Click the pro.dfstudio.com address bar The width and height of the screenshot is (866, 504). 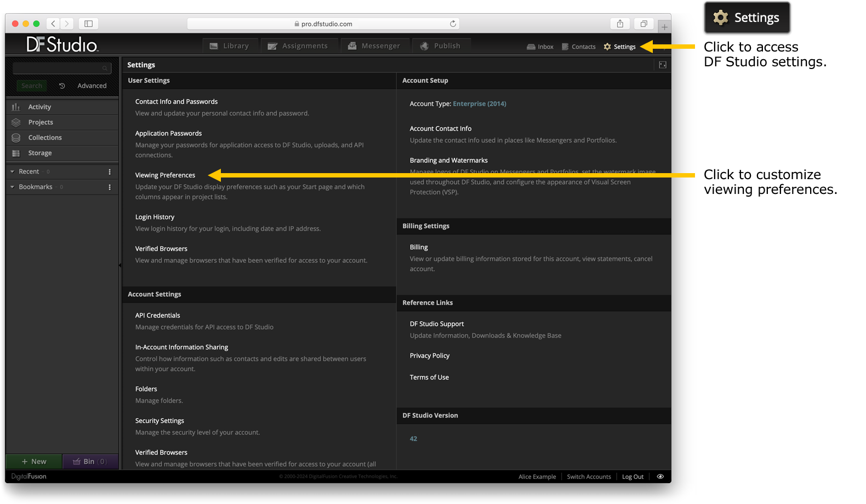tap(323, 24)
